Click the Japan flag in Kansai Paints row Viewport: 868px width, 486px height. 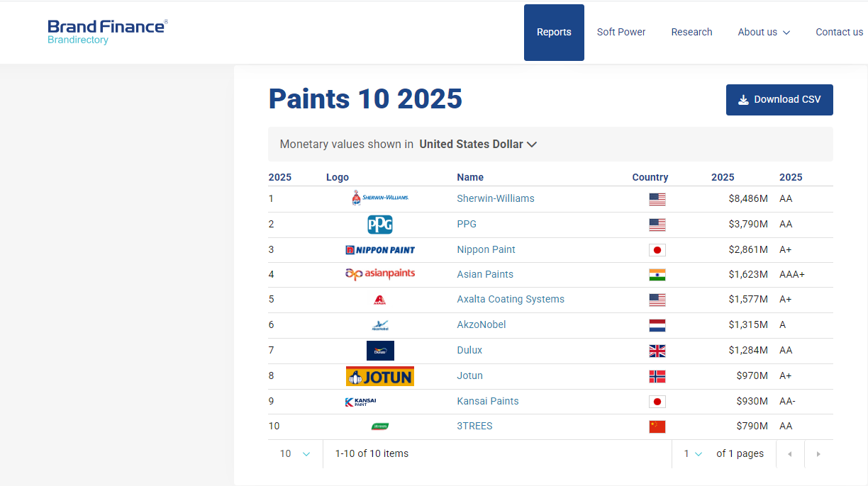click(657, 402)
